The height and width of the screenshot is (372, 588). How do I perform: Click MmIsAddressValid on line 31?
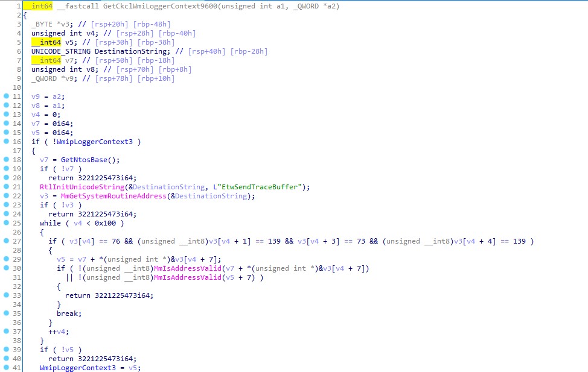tap(188, 277)
